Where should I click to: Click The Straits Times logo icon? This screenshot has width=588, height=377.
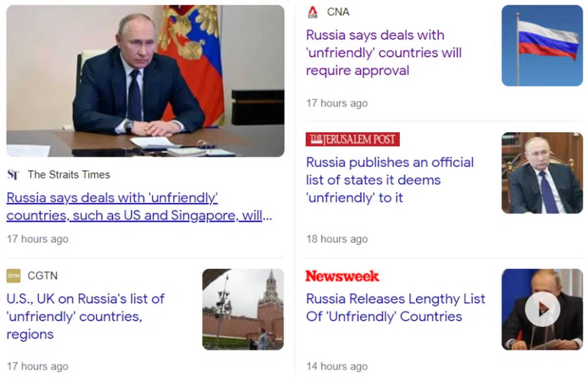coord(13,175)
